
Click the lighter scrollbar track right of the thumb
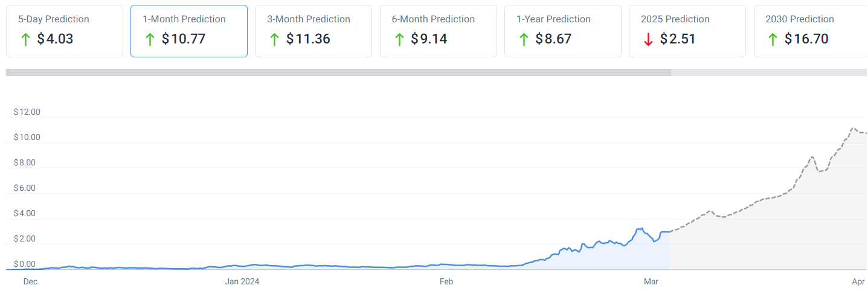(x=768, y=72)
